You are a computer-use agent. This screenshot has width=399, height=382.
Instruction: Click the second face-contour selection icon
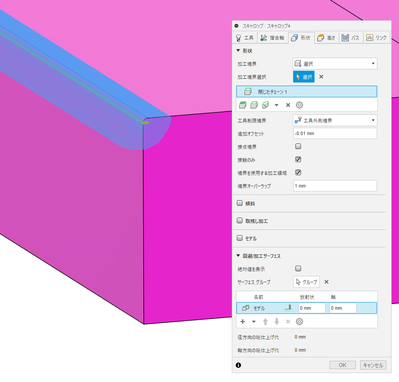pos(254,105)
